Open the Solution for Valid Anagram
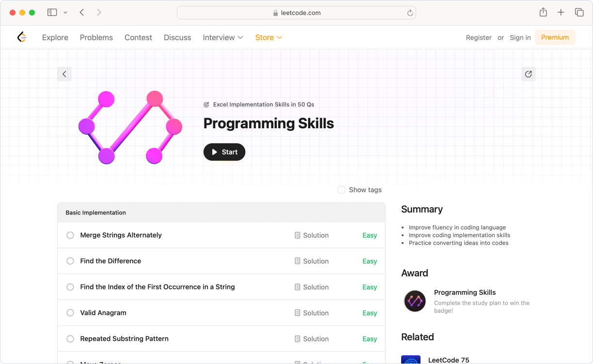Screen dimensions: 593x364 (x=312, y=313)
